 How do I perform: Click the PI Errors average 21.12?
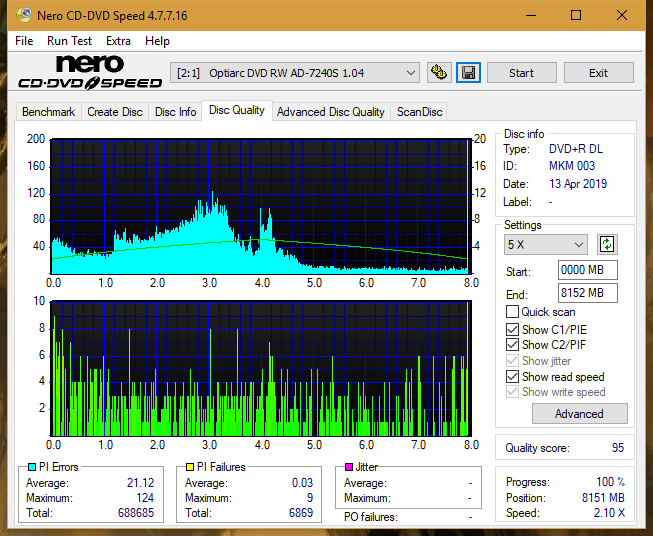(x=140, y=483)
